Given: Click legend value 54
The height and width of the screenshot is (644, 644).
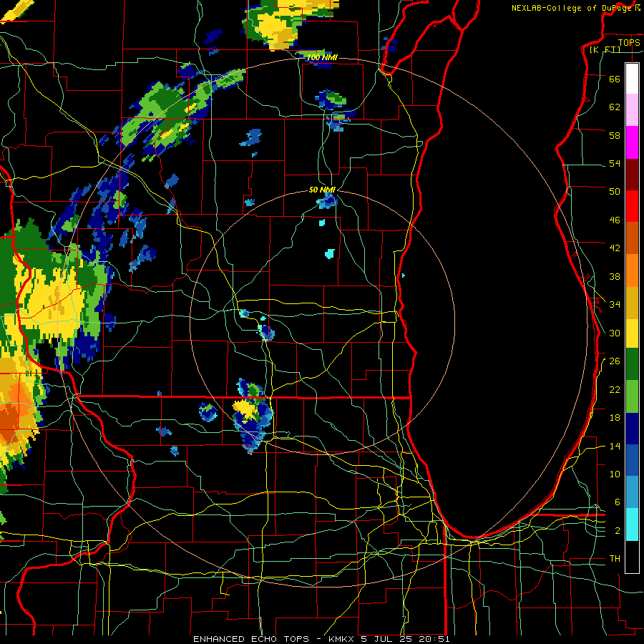Looking at the screenshot, I should [615, 164].
